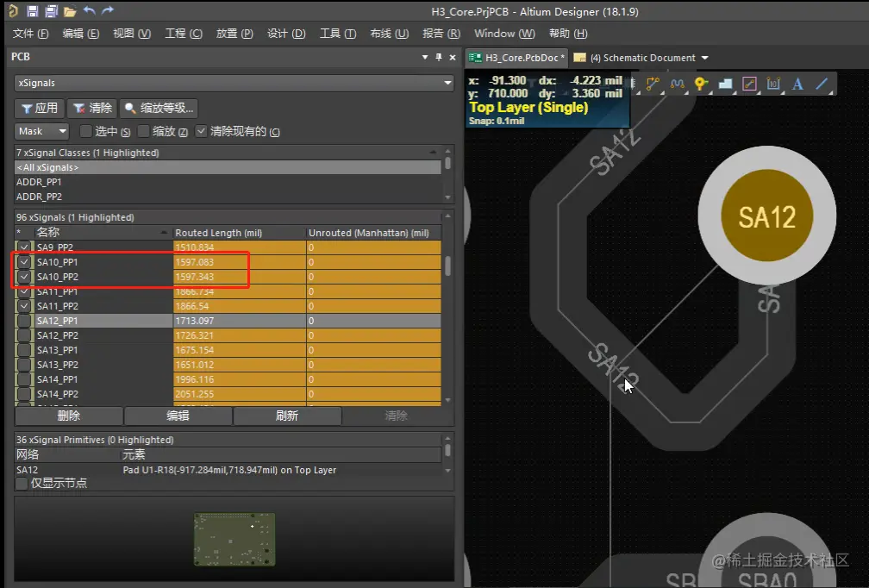
Task: Select the place polygon pour tool
Action: (x=725, y=84)
